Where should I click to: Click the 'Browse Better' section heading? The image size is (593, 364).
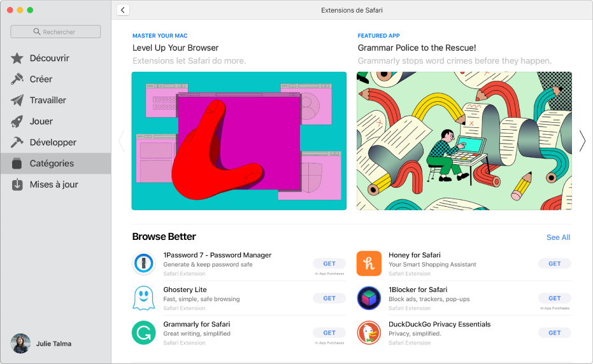pyautogui.click(x=164, y=237)
